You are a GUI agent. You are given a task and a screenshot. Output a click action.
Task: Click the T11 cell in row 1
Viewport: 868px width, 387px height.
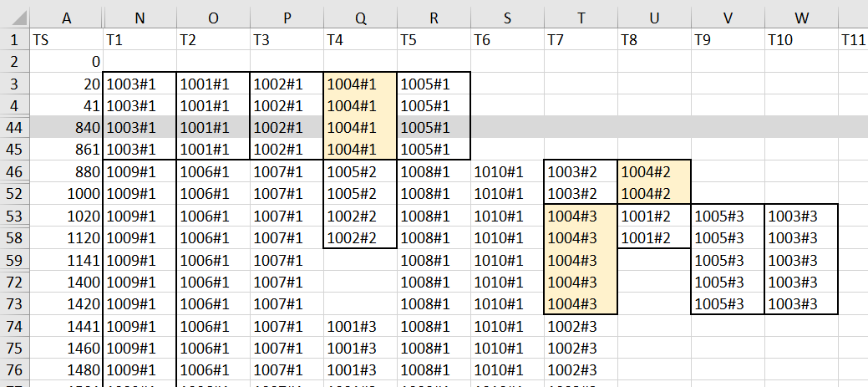point(854,39)
